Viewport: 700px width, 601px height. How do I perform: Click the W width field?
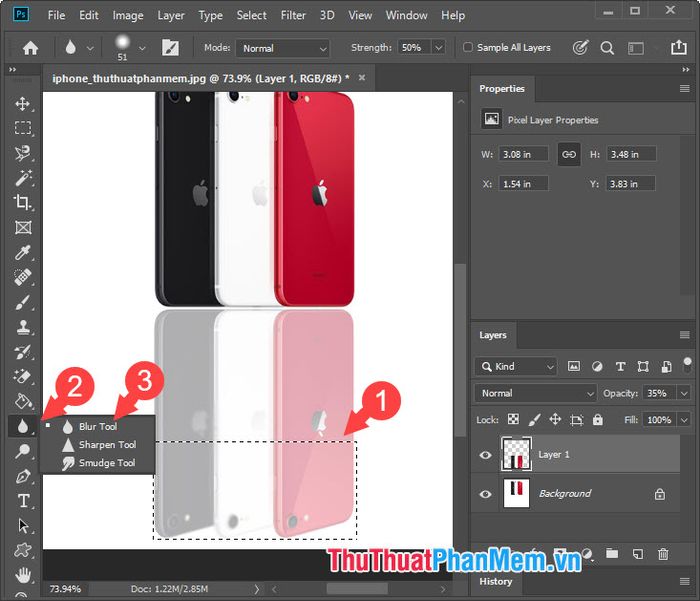(x=523, y=154)
